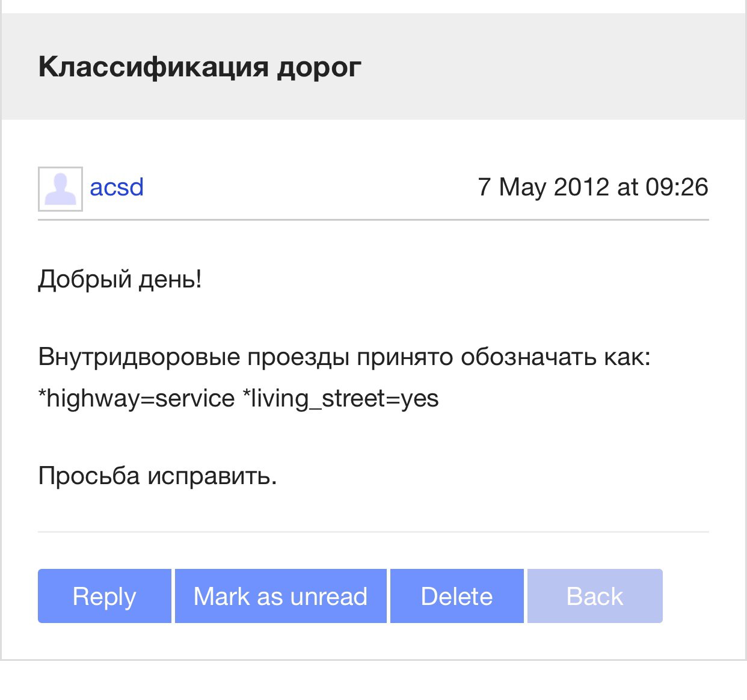
Task: Go back using the Back button
Action: 595,596
